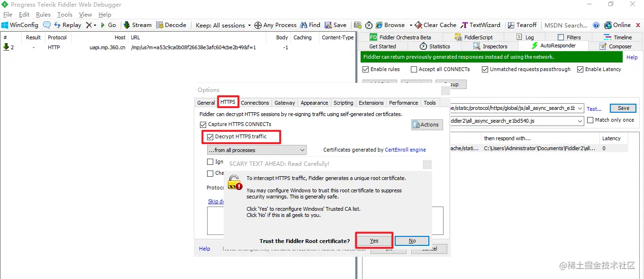
Task: Select the Gateway tab in Options
Action: pos(285,103)
